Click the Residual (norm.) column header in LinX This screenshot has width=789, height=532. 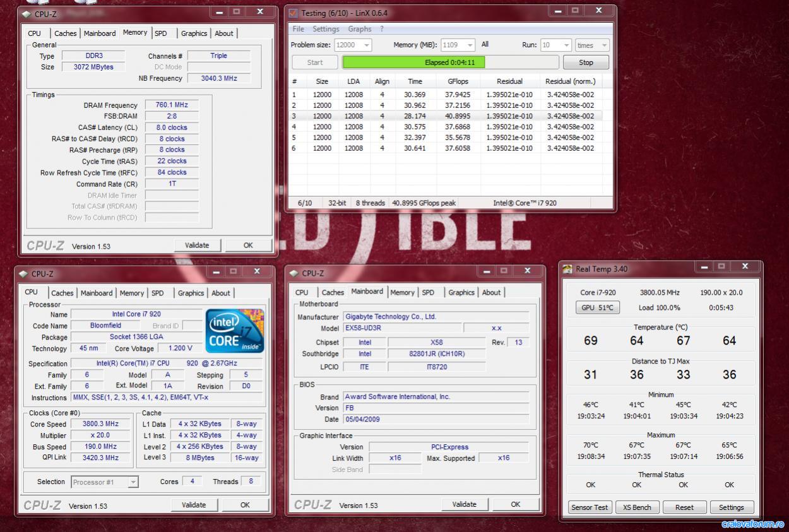click(x=571, y=81)
